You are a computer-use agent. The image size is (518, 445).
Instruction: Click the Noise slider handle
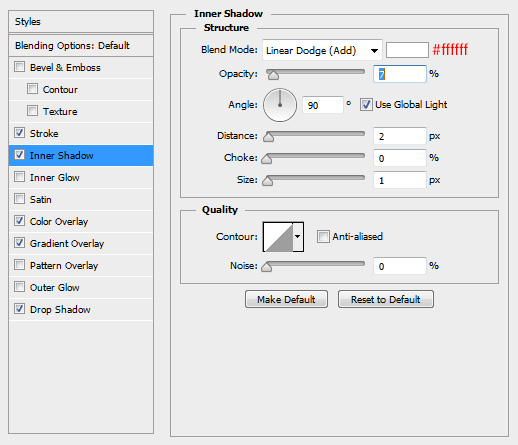[x=266, y=267]
